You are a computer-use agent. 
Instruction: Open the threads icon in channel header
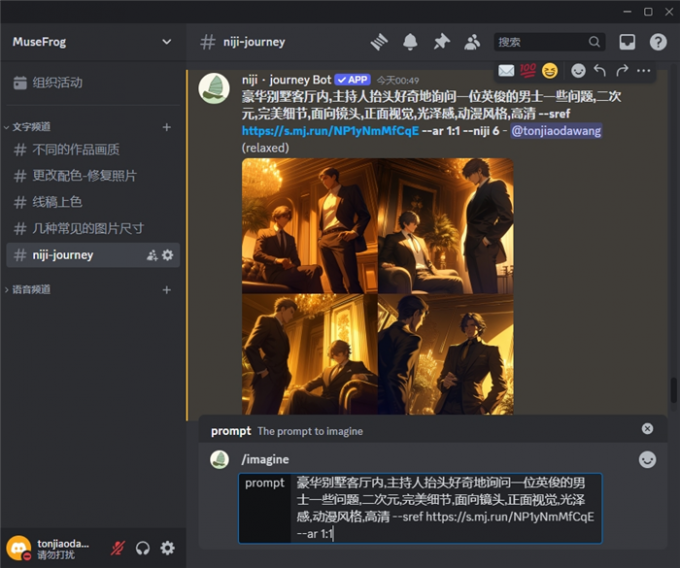(379, 42)
